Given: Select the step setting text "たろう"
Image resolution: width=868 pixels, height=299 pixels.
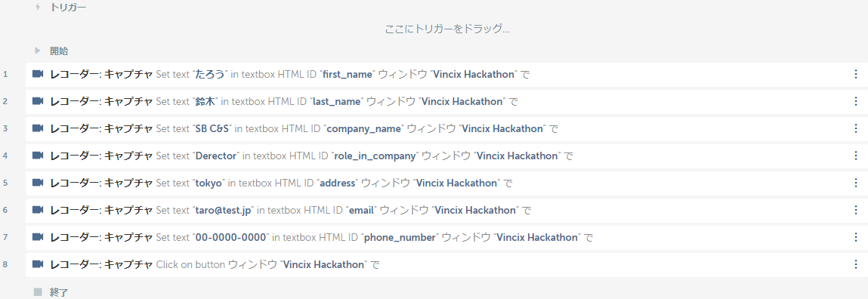Looking at the screenshot, I should tap(212, 74).
